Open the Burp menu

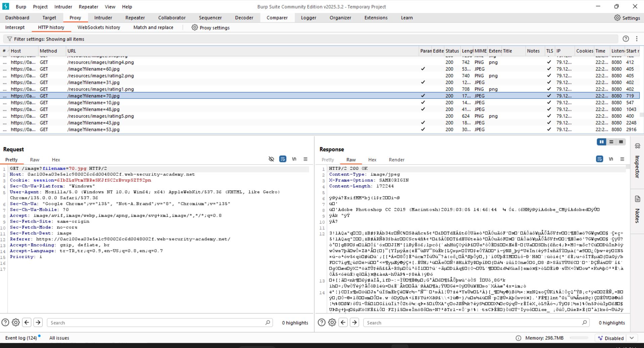point(21,7)
